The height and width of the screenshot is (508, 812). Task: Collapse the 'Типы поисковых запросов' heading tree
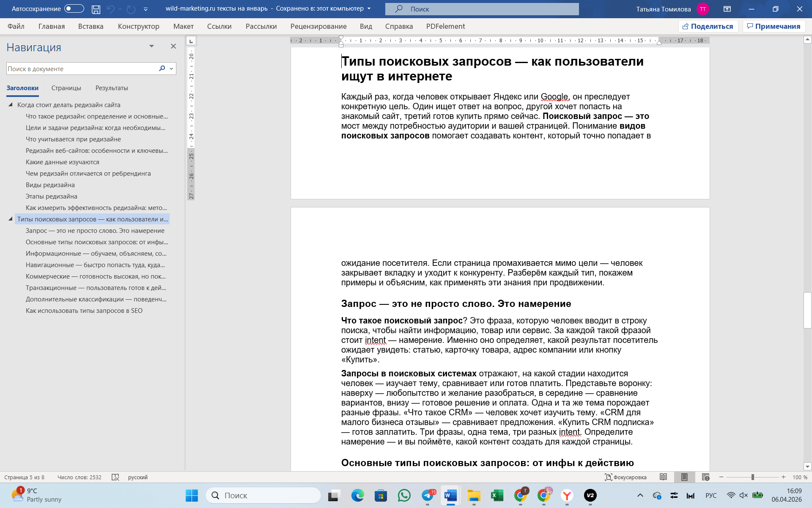[11, 219]
